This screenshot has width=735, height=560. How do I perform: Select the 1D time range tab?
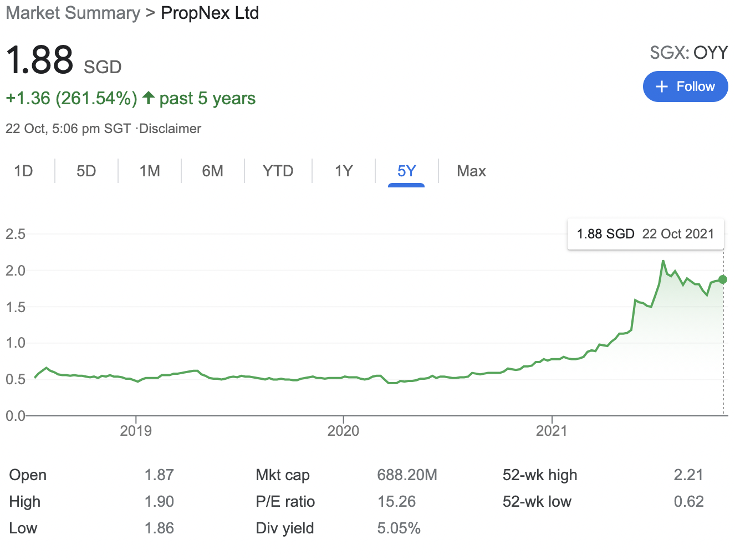pyautogui.click(x=23, y=171)
